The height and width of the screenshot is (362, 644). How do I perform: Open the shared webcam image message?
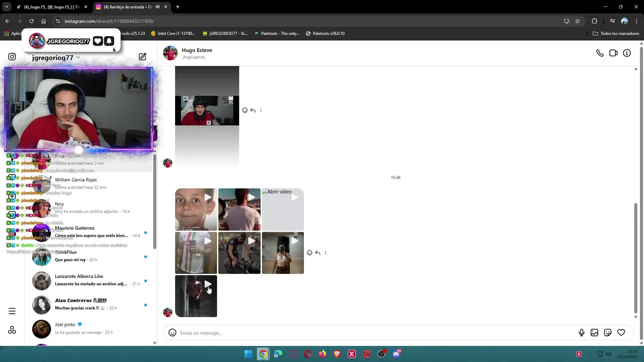pos(207,116)
